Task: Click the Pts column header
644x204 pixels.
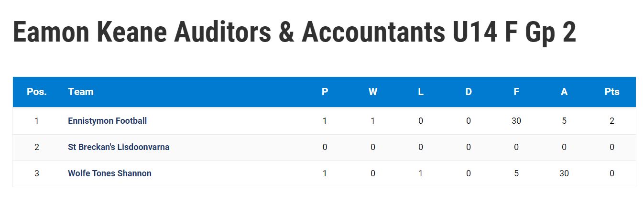Action: coord(612,92)
